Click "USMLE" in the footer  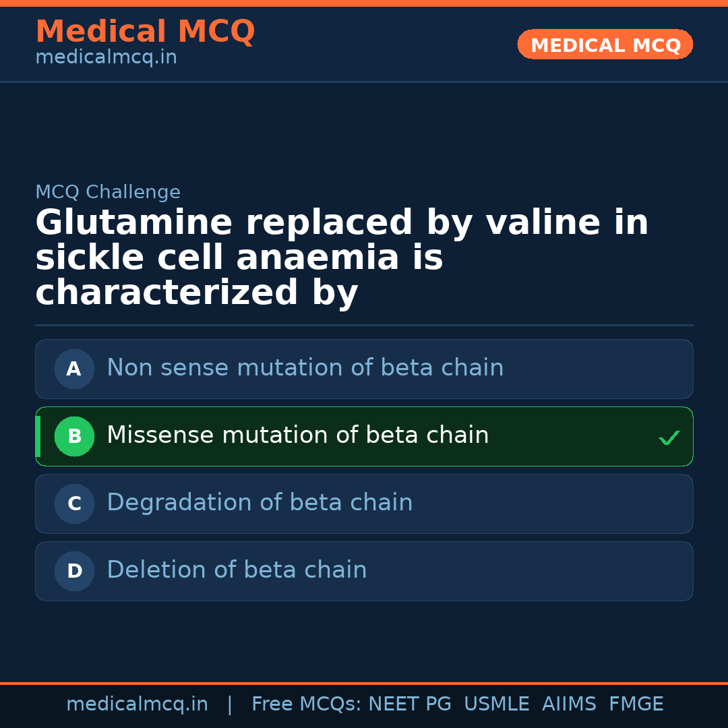[496, 704]
